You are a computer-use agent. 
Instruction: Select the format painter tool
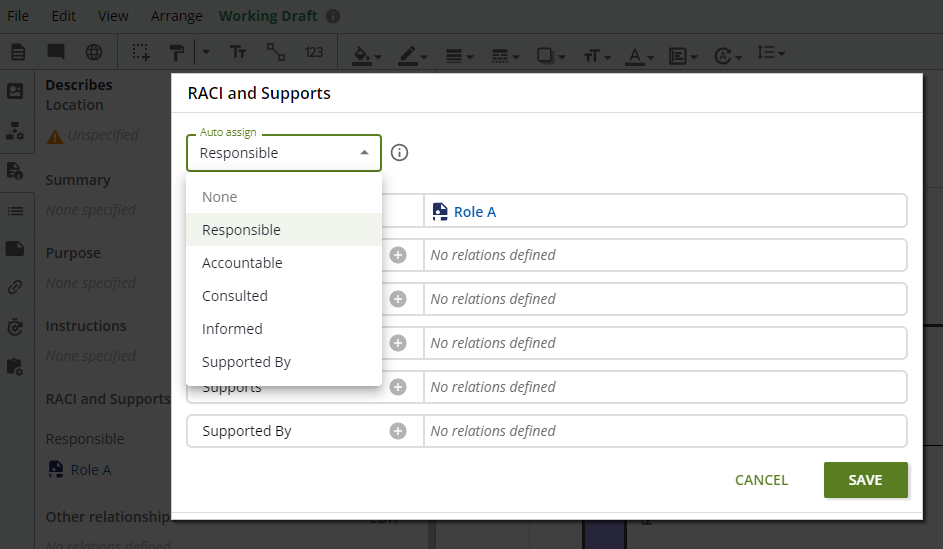(x=176, y=53)
